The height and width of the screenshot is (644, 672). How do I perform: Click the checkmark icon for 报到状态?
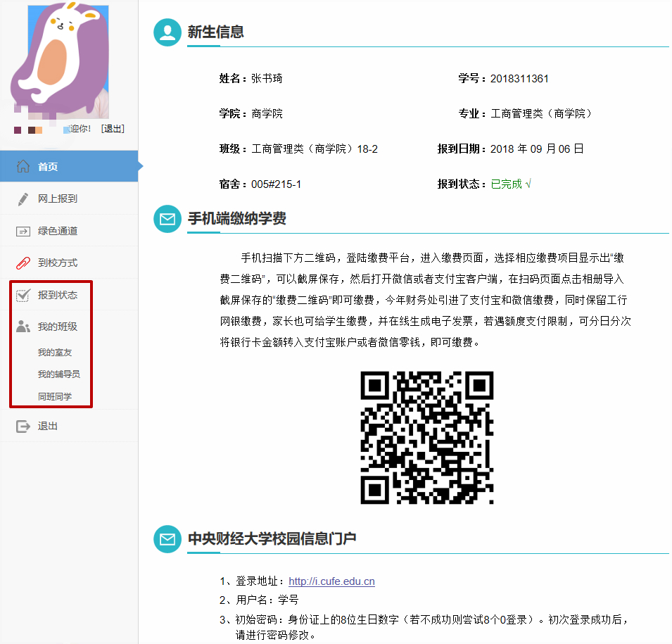click(23, 295)
